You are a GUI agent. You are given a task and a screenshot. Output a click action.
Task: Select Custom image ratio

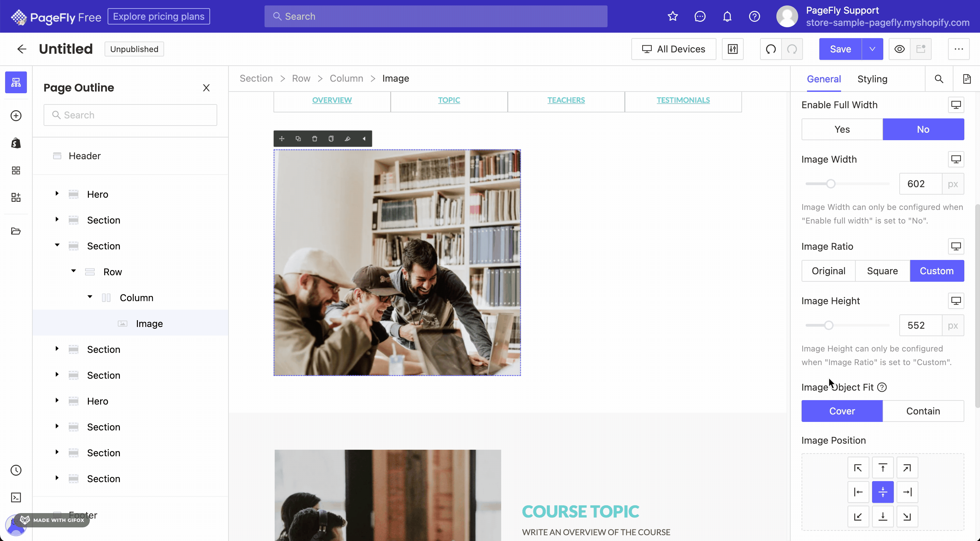pos(937,271)
